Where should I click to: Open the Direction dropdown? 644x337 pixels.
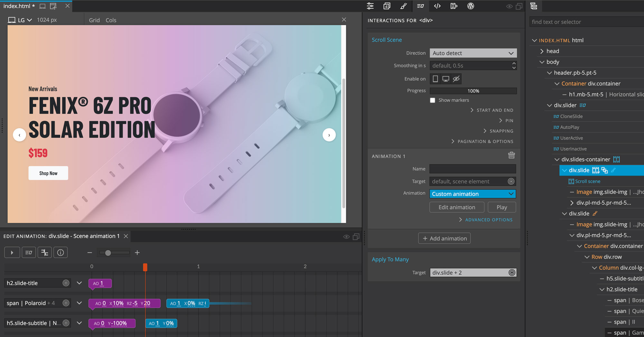473,53
